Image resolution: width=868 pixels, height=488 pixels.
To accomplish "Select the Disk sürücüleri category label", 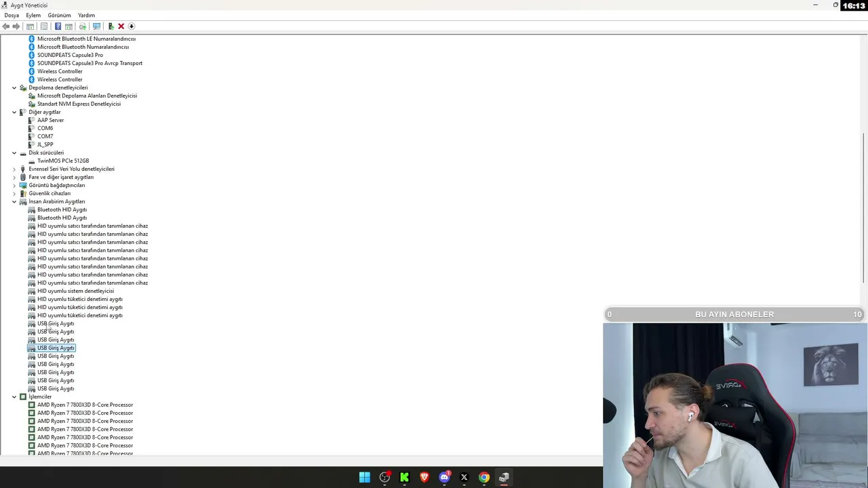I will click(46, 152).
